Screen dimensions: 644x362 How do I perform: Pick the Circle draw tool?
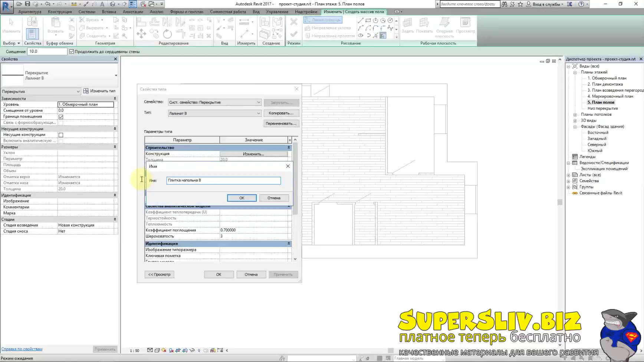coord(390,21)
